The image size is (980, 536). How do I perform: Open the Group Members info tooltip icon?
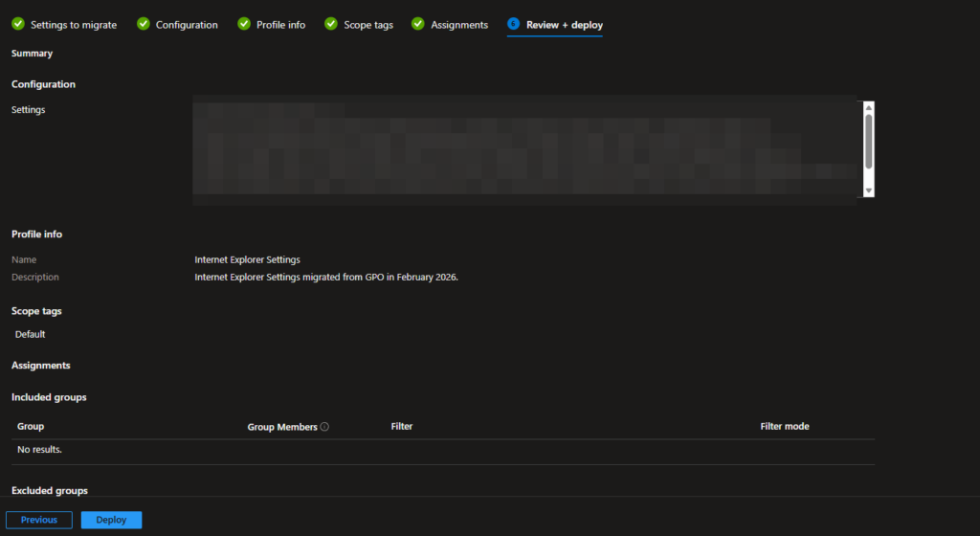coord(324,427)
